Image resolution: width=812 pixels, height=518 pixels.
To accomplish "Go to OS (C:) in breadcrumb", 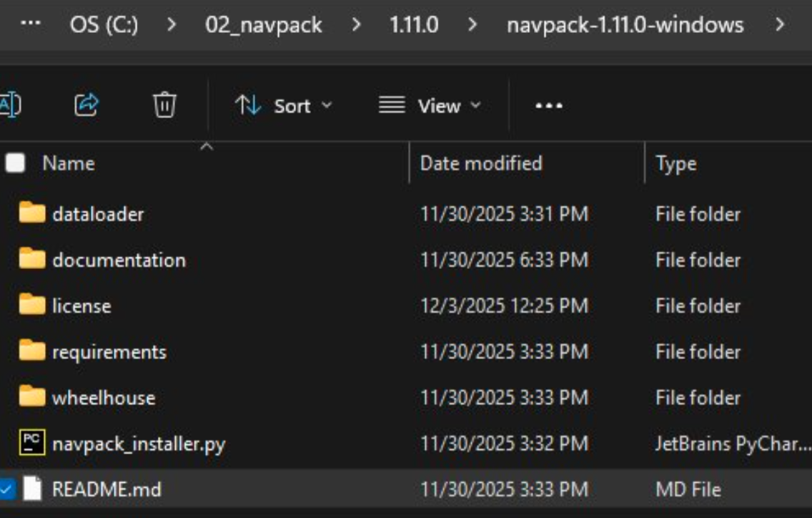I will click(x=104, y=24).
